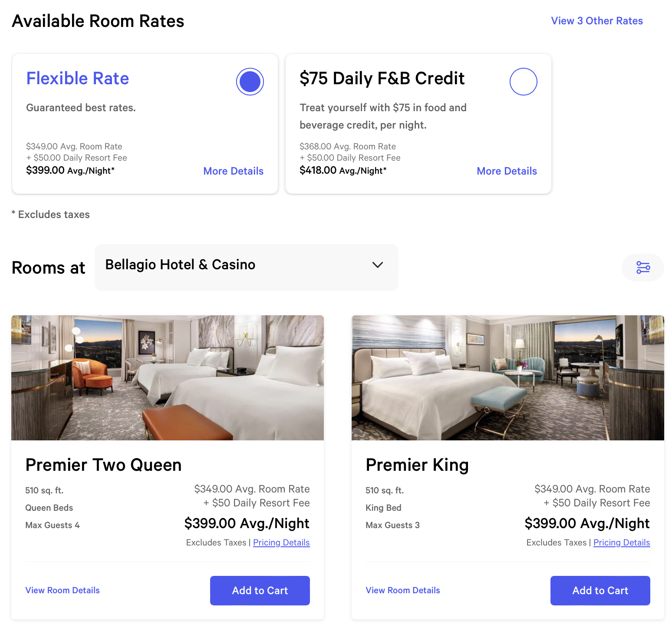
Task: Click the Premier Two Queen room photo
Action: [168, 378]
